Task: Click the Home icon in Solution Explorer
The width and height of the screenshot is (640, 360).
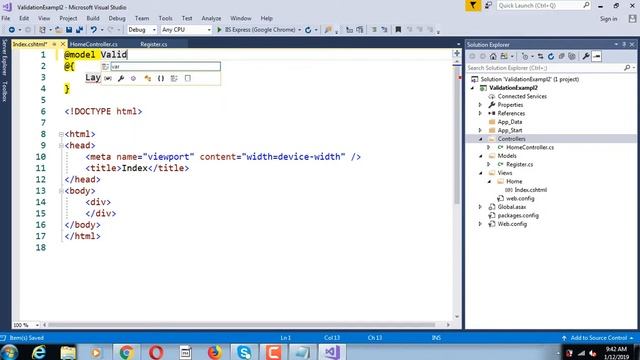Action: (493, 56)
